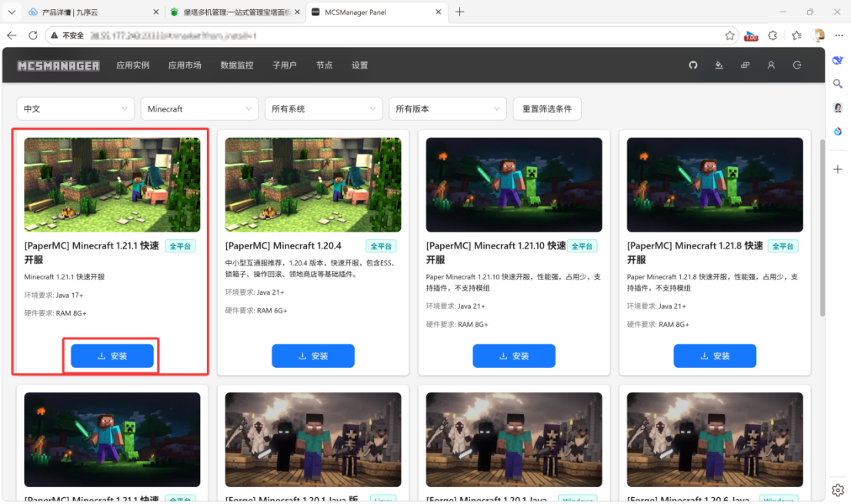The height and width of the screenshot is (504, 851).
Task: Expand the 所有版本 dropdown
Action: click(448, 108)
